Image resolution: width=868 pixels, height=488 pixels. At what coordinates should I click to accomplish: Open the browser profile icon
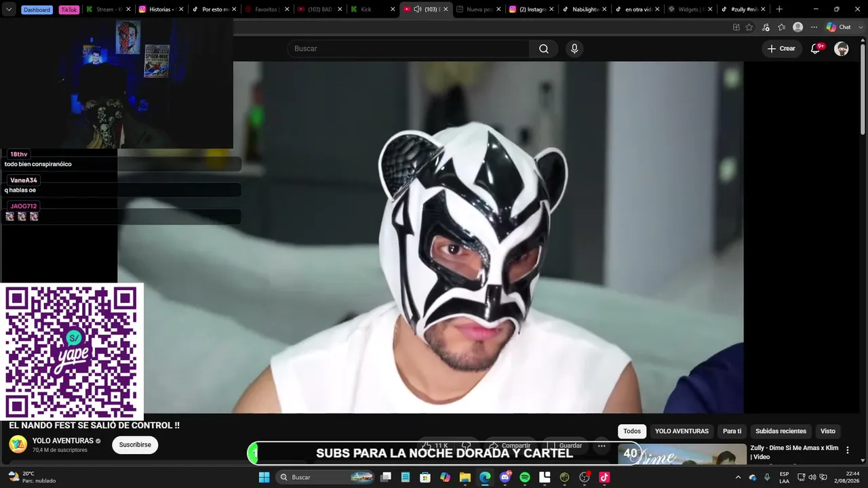click(798, 27)
